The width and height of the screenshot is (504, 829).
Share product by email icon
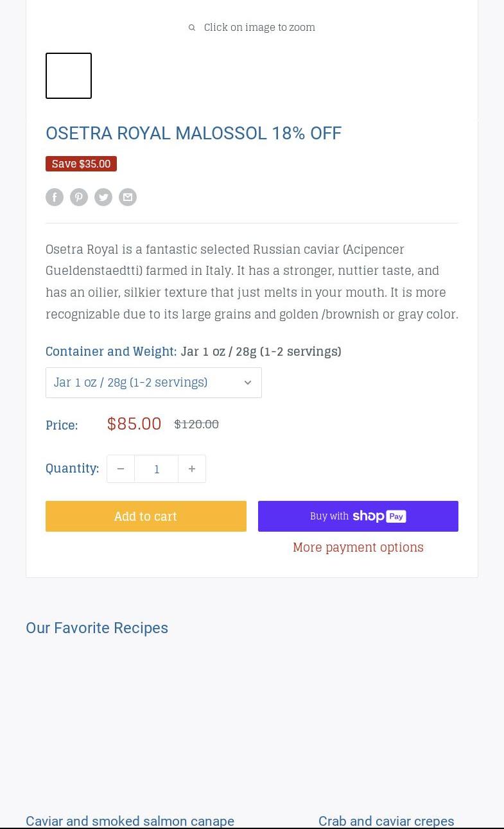128,197
